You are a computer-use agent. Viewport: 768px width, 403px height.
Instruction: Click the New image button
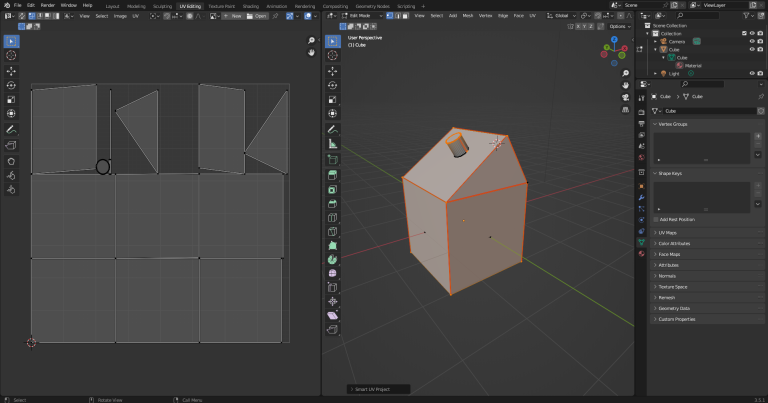(236, 16)
